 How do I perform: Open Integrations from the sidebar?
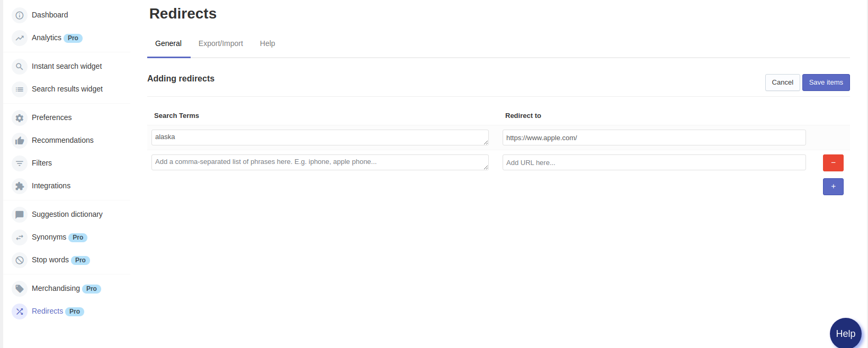pyautogui.click(x=51, y=186)
